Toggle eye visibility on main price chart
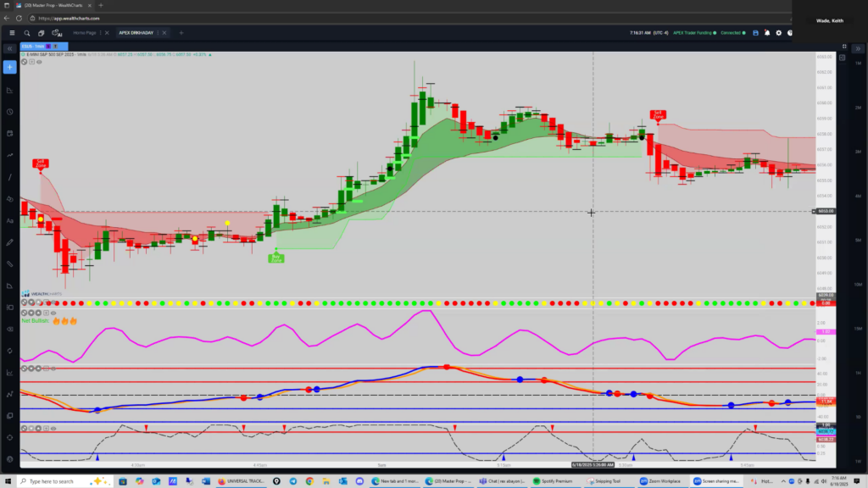This screenshot has height=488, width=868. tap(39, 62)
